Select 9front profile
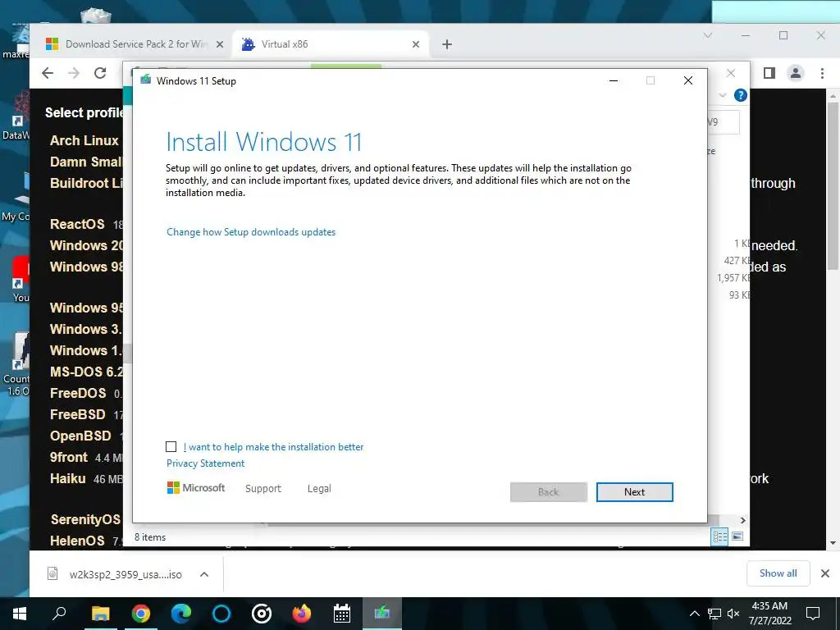This screenshot has width=840, height=630. (x=69, y=458)
